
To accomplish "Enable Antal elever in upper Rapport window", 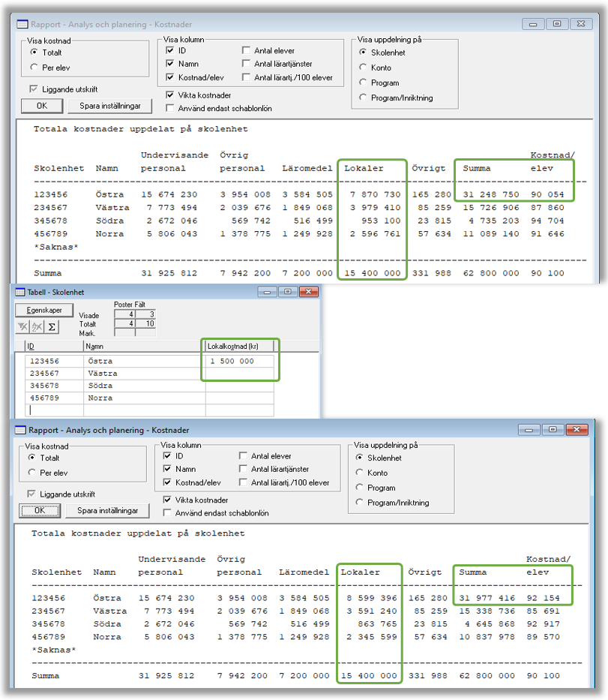I will point(246,50).
